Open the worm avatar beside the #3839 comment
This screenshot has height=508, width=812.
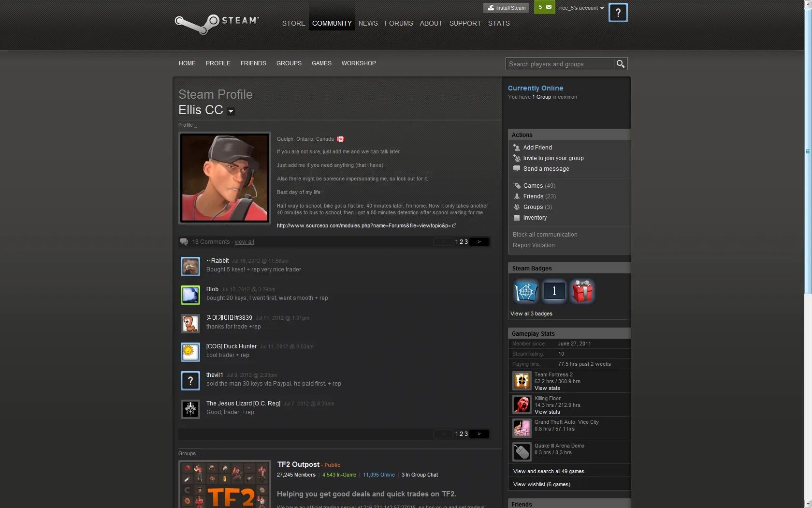(x=190, y=324)
